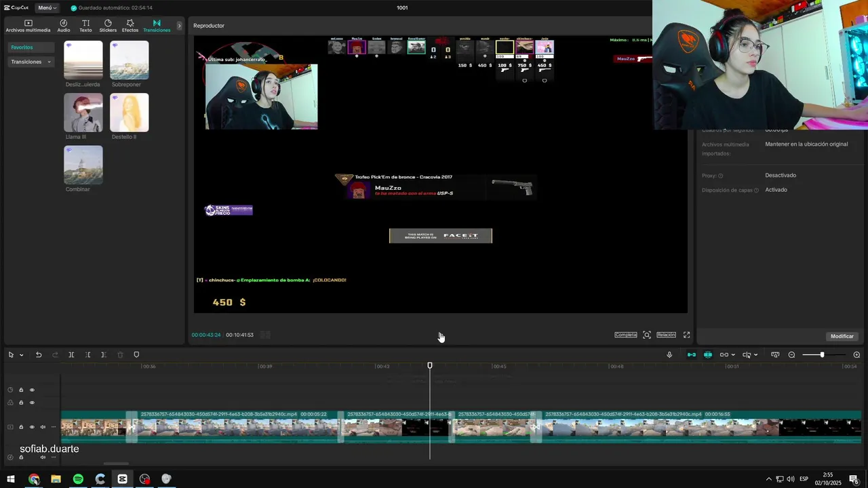The height and width of the screenshot is (488, 868).
Task: Click the Split clip tool icon
Action: (x=71, y=354)
